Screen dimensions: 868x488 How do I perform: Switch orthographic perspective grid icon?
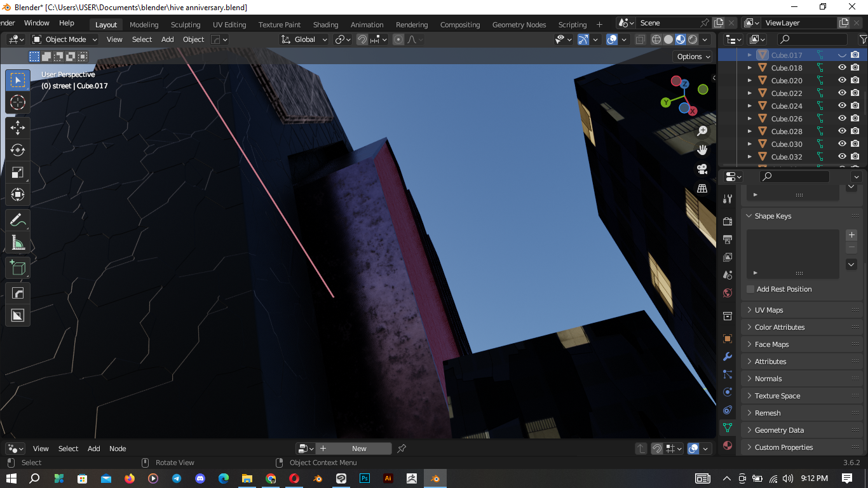click(702, 188)
